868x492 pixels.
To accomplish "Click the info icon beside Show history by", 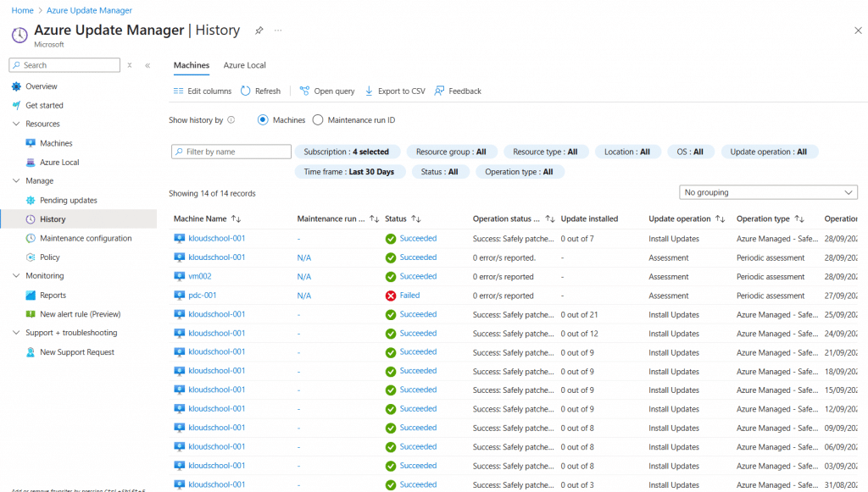I will [231, 120].
